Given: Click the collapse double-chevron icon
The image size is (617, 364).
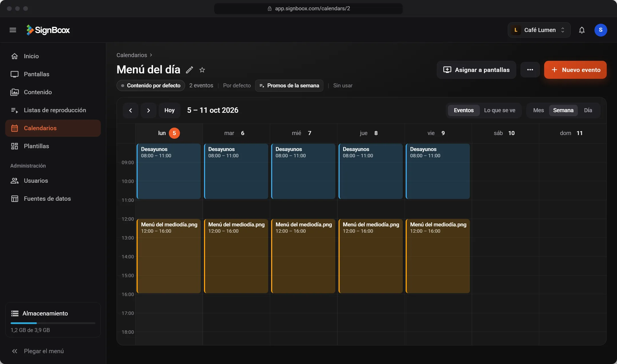Looking at the screenshot, I should click(x=15, y=351).
